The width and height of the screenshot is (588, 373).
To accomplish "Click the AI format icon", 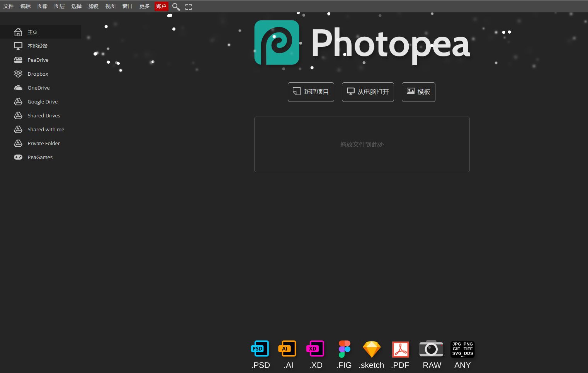I will tap(287, 348).
